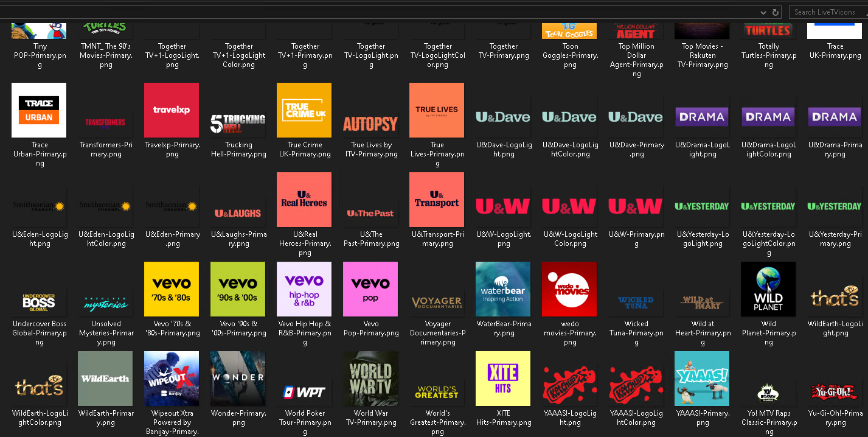
Task: Select U&Laughs-Primary.png icon
Action: click(x=238, y=212)
